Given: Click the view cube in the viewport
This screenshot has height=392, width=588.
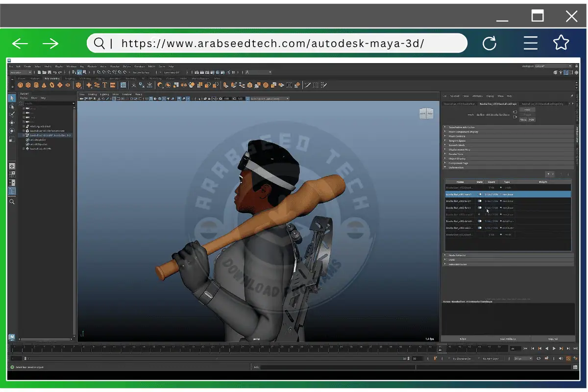Looking at the screenshot, I should coord(426,114).
